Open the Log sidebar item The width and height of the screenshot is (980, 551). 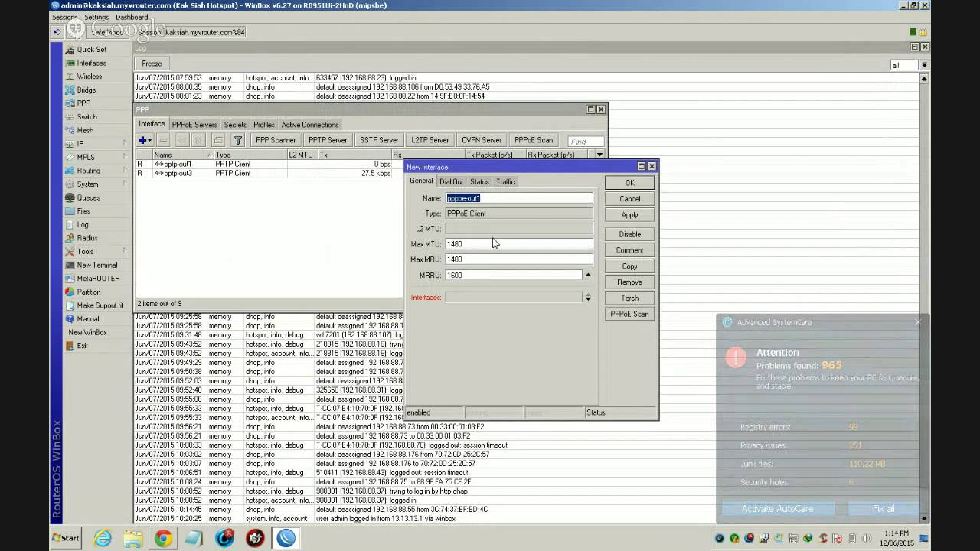coord(82,224)
